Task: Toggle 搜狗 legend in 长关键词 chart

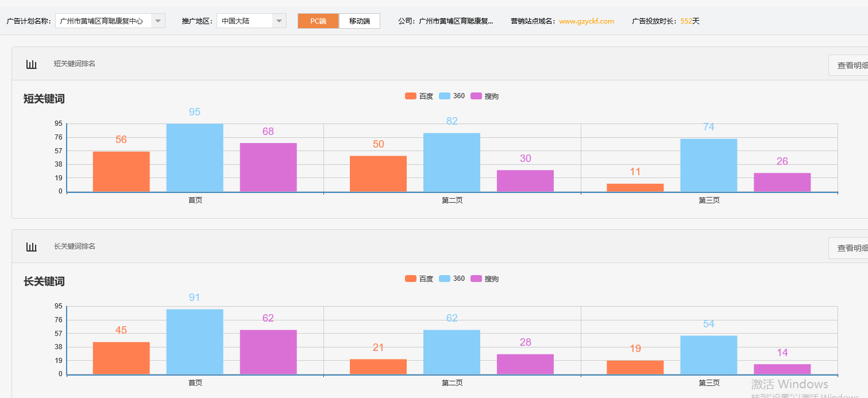Action: (x=484, y=279)
